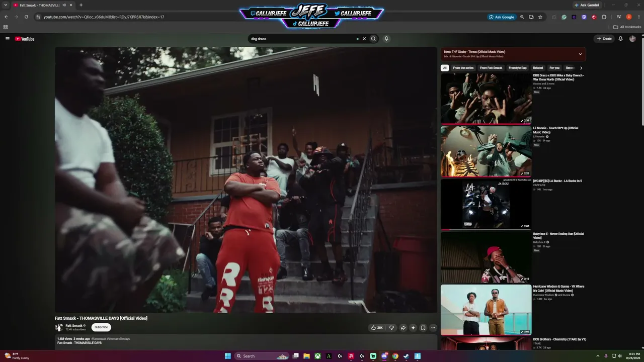Mute the Fatt Smaxk tab audio
The width and height of the screenshot is (644, 362).
point(64,5)
